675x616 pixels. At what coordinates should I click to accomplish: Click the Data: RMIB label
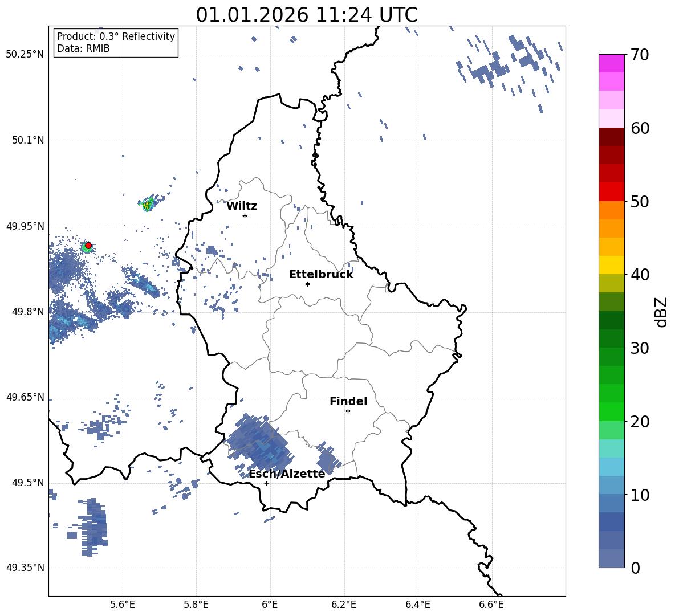83,48
